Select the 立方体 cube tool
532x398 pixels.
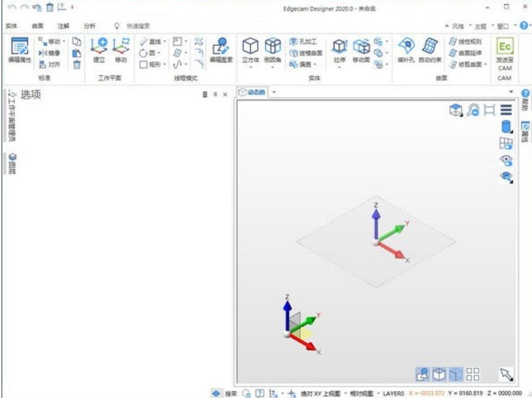250,50
